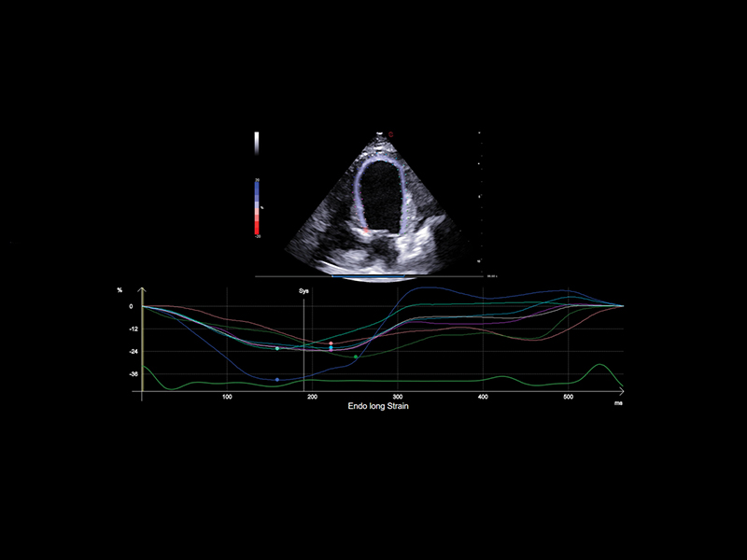Select the pink peak strain dot
Image resolution: width=747 pixels, height=560 pixels.
pos(331,343)
